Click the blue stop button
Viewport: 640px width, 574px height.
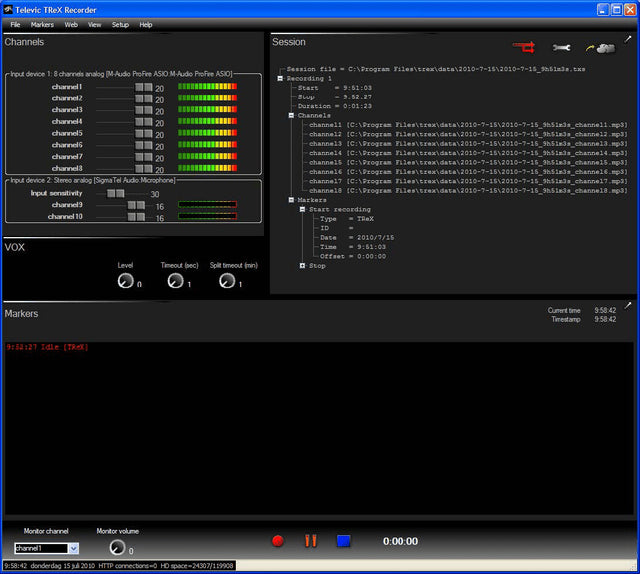(x=343, y=541)
